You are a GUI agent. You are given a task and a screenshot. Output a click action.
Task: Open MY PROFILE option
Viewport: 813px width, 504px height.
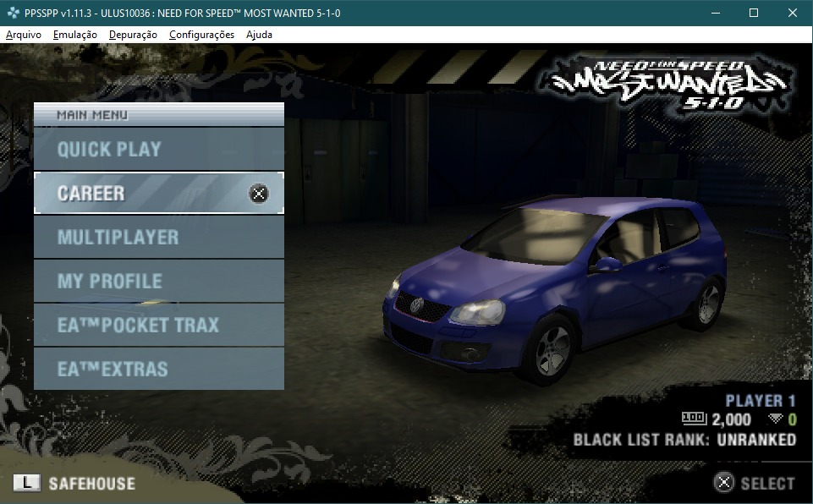(159, 281)
